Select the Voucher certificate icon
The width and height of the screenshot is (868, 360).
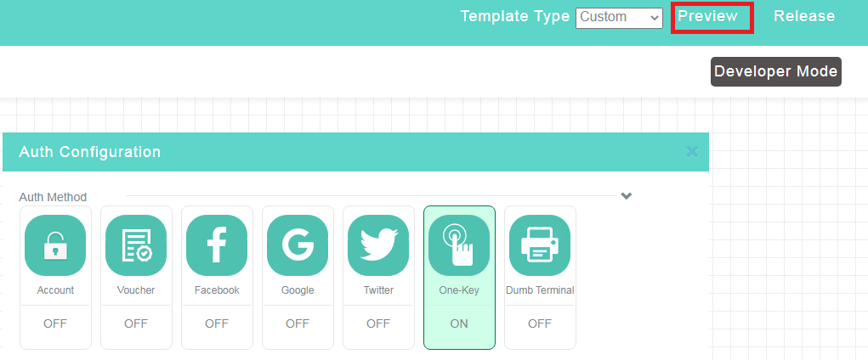click(136, 245)
